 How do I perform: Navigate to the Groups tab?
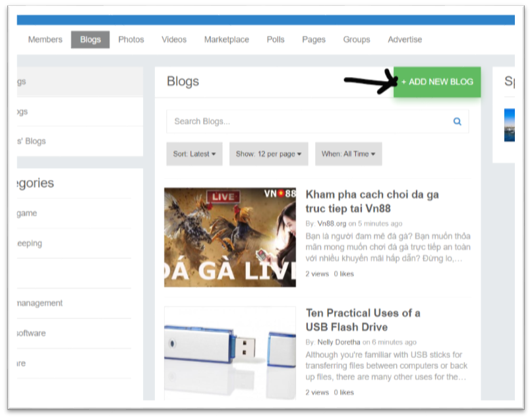[357, 40]
